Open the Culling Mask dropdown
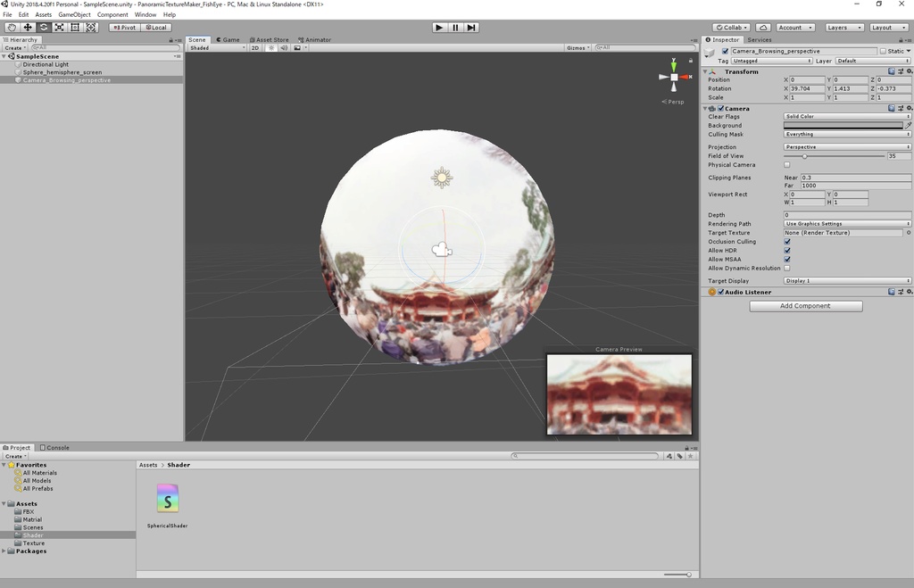Image resolution: width=914 pixels, height=588 pixels. point(846,134)
